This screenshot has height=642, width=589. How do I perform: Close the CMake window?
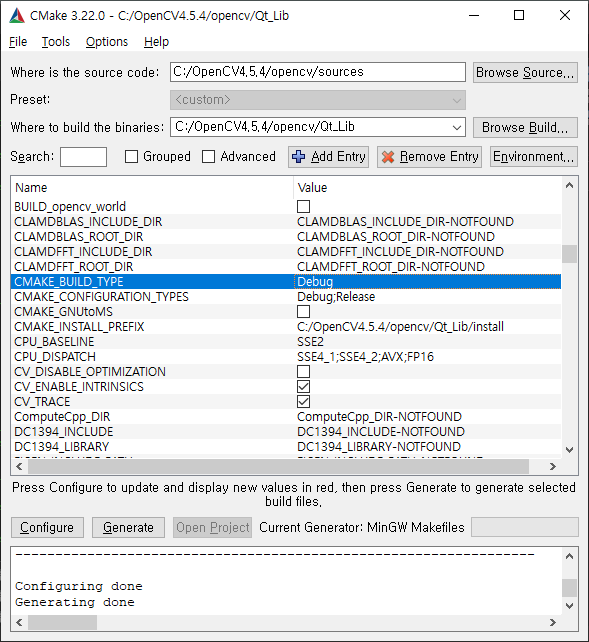565,16
